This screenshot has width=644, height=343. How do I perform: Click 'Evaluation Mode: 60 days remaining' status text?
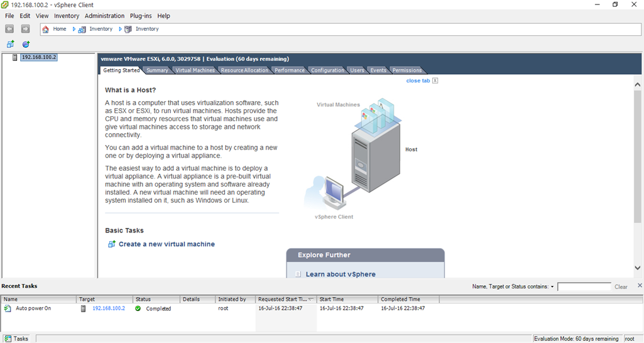pos(576,339)
